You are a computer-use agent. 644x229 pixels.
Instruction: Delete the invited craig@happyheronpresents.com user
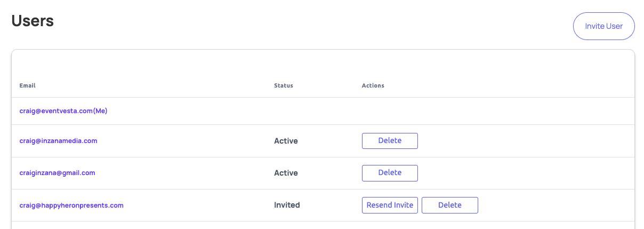coord(450,205)
